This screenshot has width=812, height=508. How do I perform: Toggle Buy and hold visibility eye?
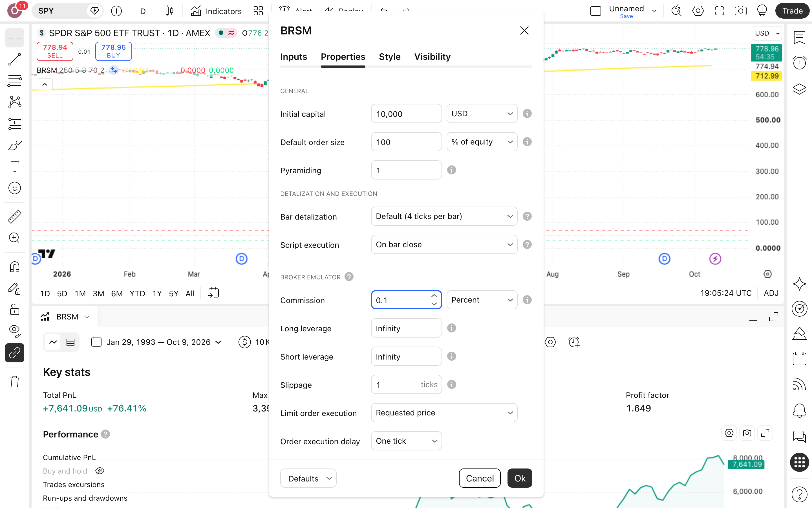(100, 471)
